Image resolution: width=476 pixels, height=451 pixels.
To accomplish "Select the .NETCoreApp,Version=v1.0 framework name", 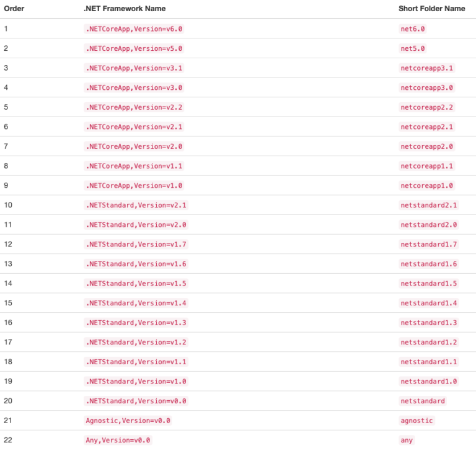I will (134, 185).
